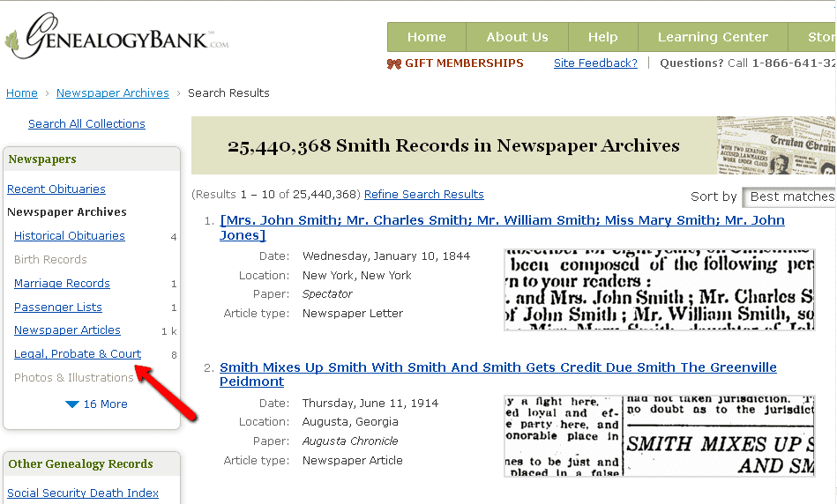Click the Augusta Chronicle article snippet thumbnail
The height and width of the screenshot is (504, 837).
point(659,436)
